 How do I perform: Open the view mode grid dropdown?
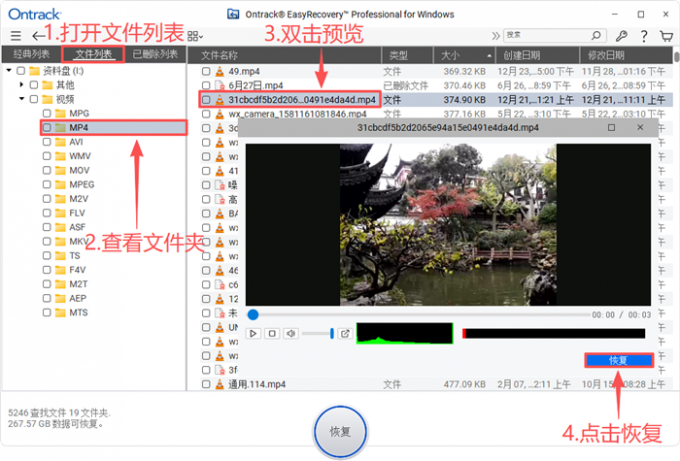[x=195, y=36]
